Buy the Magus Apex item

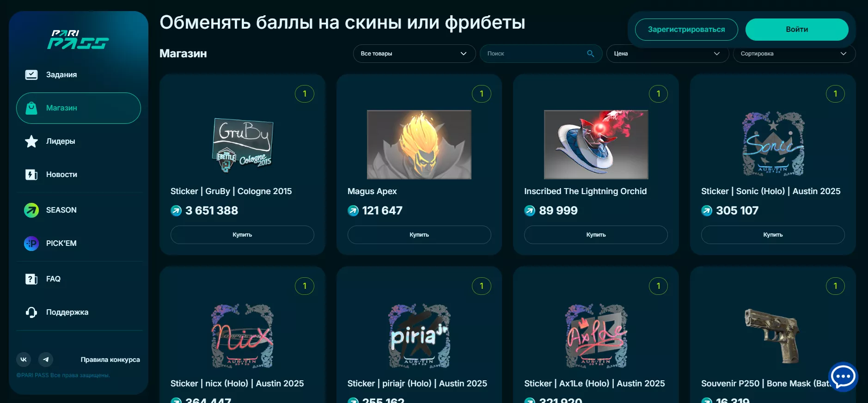tap(419, 235)
